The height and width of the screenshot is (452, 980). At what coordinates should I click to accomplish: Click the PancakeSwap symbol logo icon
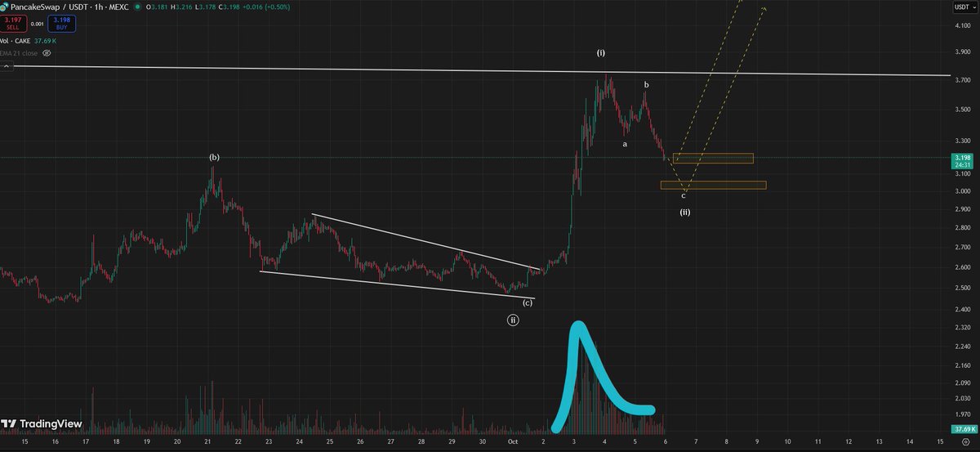point(6,7)
